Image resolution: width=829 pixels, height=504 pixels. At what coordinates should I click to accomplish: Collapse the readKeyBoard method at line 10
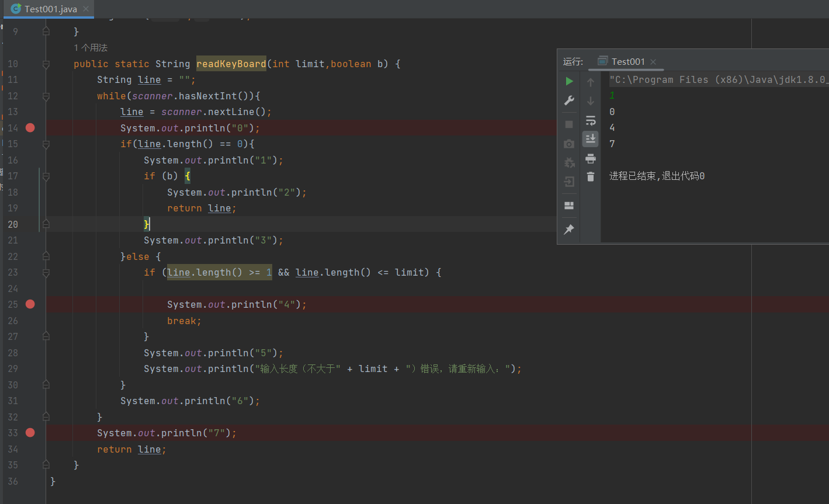click(46, 64)
